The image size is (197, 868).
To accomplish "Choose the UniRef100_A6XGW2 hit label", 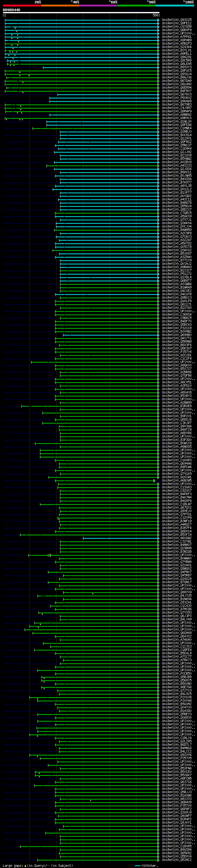I will (x=177, y=538).
